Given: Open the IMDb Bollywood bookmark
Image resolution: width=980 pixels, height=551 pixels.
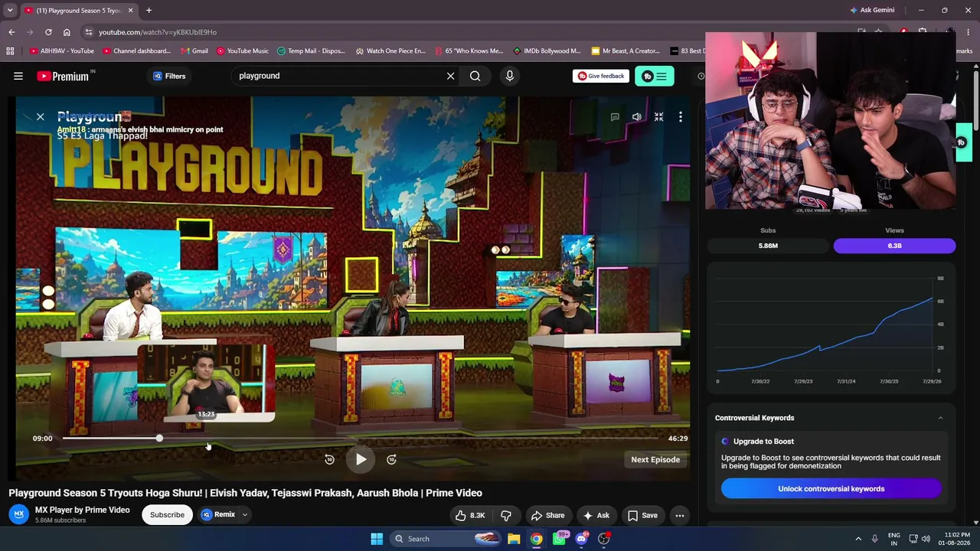Looking at the screenshot, I should pyautogui.click(x=547, y=51).
